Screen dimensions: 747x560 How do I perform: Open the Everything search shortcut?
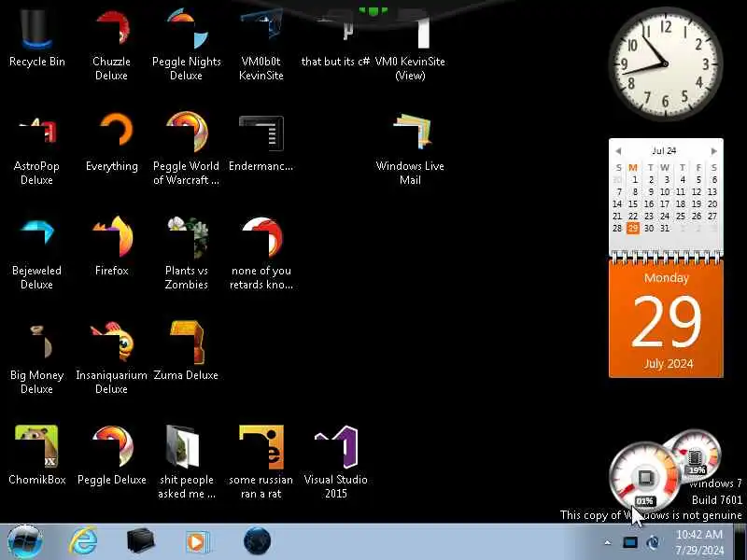pos(111,142)
